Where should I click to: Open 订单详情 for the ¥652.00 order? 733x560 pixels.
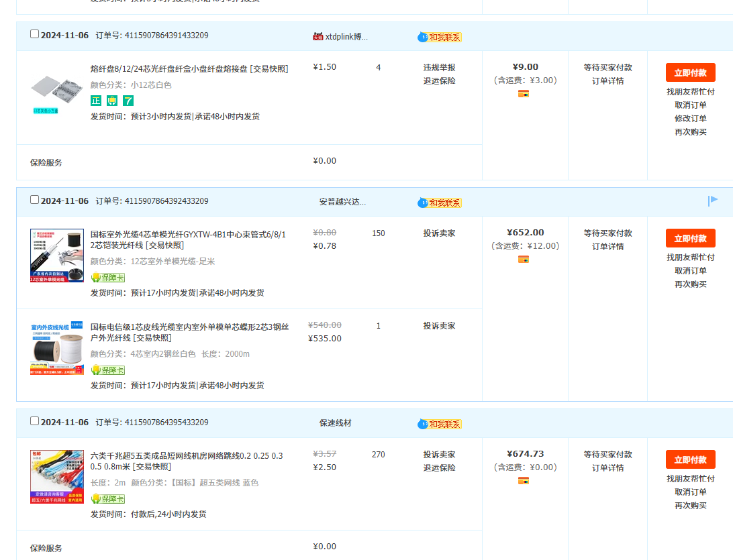pyautogui.click(x=607, y=247)
